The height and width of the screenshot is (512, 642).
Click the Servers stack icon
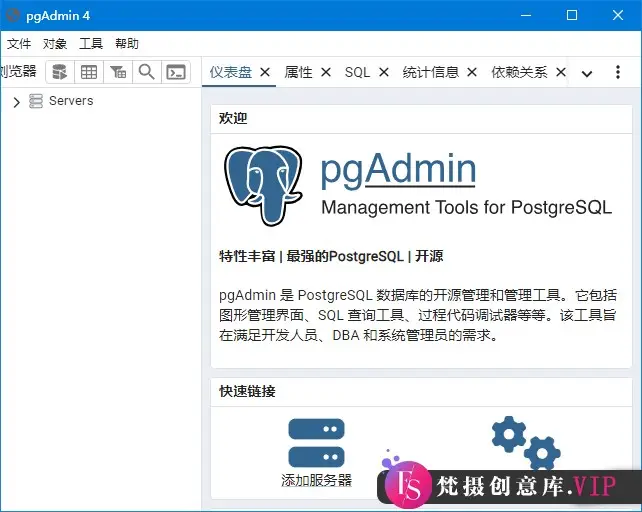(x=36, y=101)
